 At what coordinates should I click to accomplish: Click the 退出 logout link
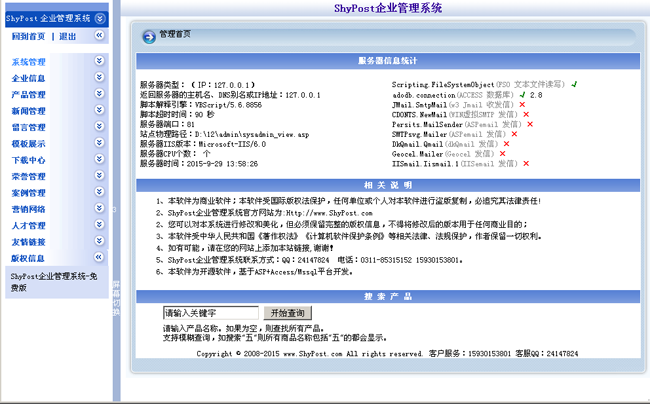68,36
